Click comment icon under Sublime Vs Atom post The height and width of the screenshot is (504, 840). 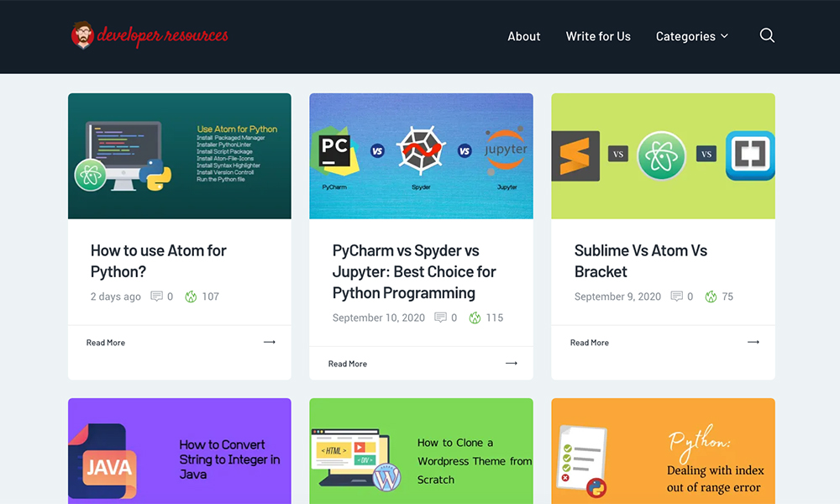coord(677,297)
